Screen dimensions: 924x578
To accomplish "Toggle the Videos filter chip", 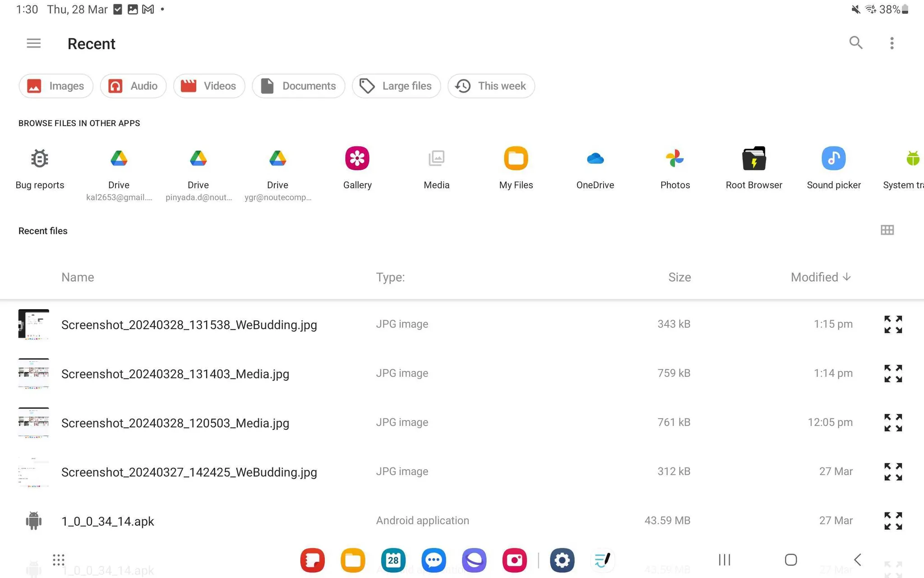I will tap(209, 86).
